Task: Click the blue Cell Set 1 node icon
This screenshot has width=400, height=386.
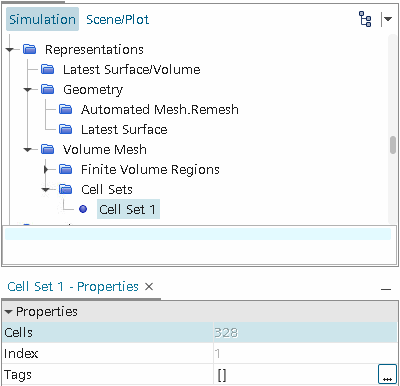Action: [83, 209]
